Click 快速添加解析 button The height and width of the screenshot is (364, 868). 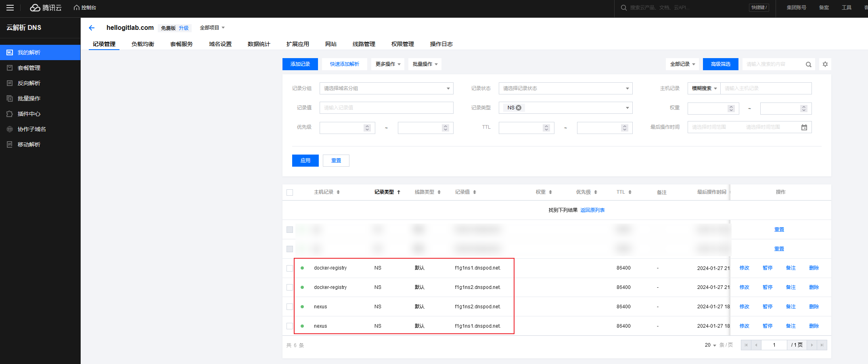pyautogui.click(x=345, y=64)
